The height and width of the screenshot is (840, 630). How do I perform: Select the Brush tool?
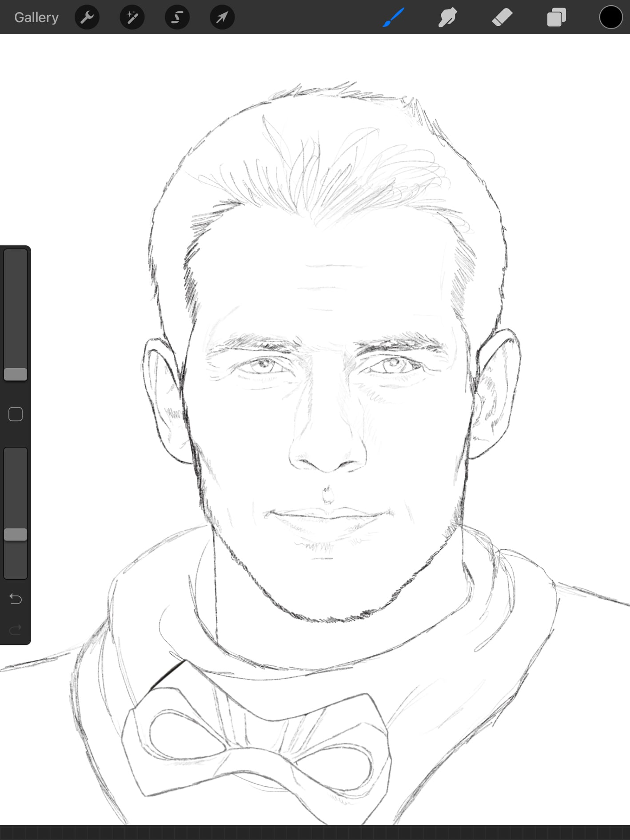click(394, 17)
